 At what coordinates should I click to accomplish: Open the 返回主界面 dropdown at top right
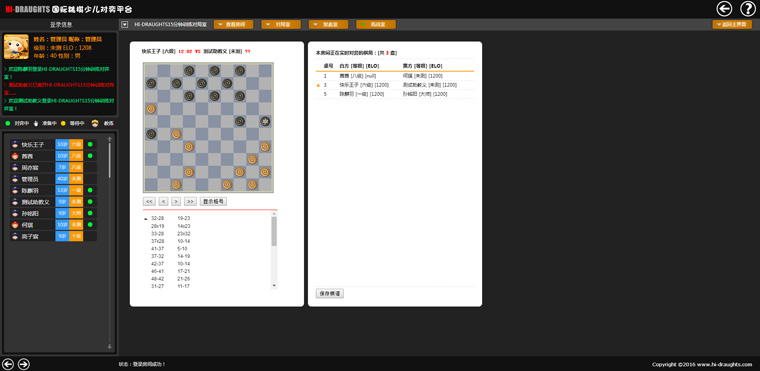tap(732, 24)
